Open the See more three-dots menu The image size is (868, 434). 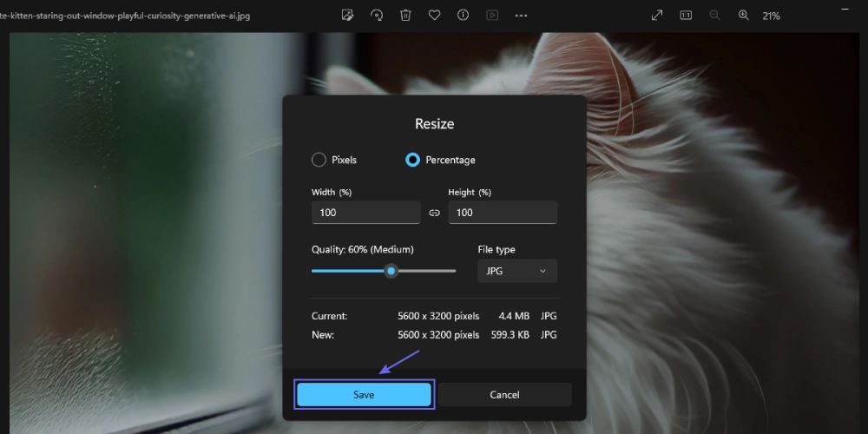click(521, 15)
